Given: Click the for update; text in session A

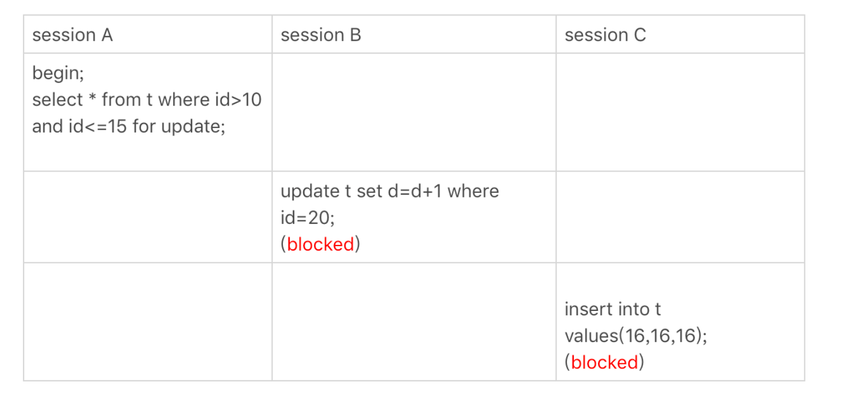Looking at the screenshot, I should (179, 126).
